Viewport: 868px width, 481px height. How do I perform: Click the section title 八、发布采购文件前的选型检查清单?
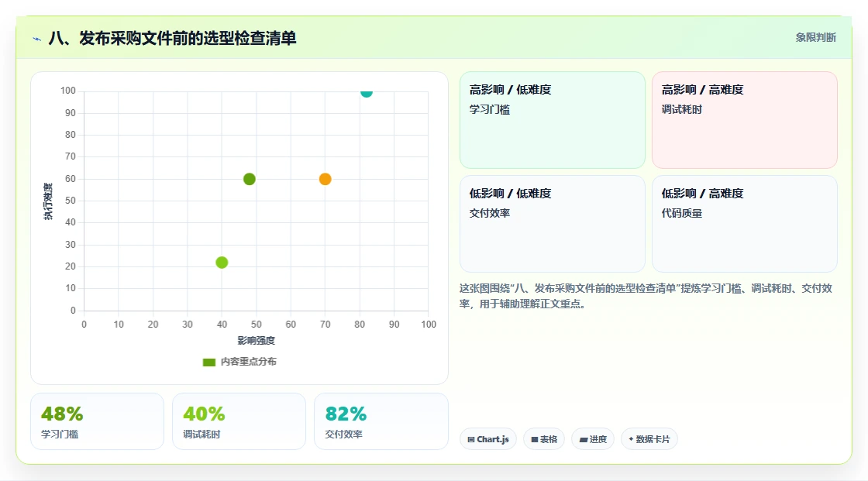click(172, 38)
